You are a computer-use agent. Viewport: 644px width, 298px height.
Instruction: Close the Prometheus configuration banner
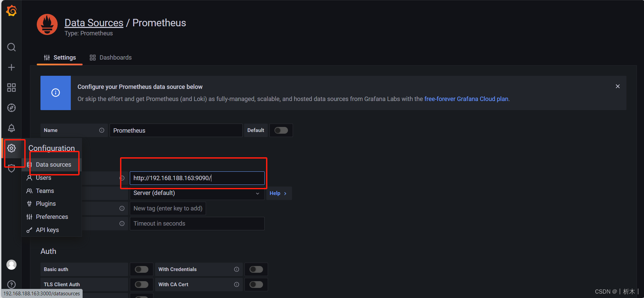click(x=618, y=86)
